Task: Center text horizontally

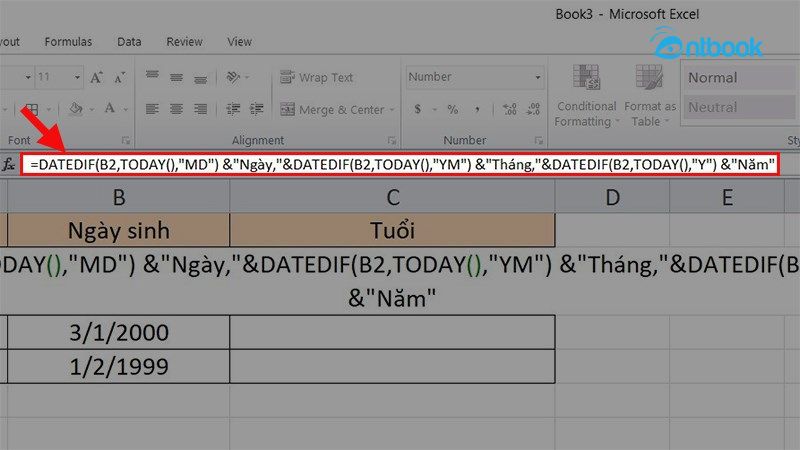Action: tap(177, 109)
